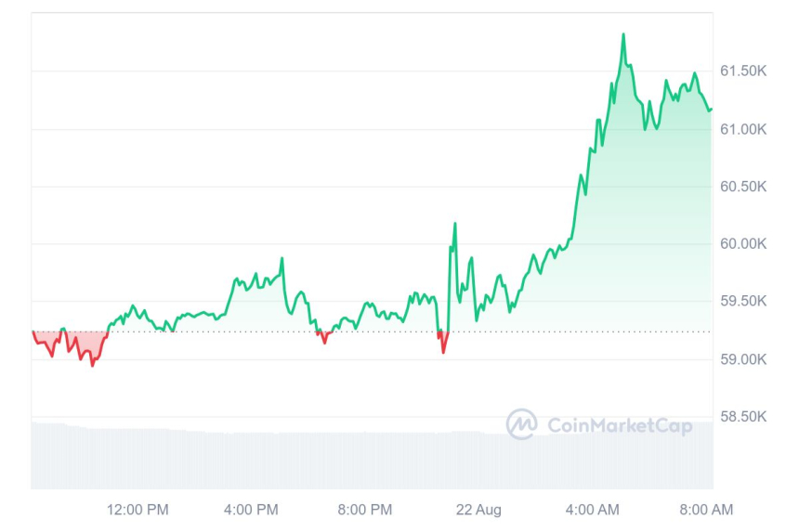The image size is (799, 532).
Task: Select the 22 Aug date label
Action: pyautogui.click(x=478, y=509)
